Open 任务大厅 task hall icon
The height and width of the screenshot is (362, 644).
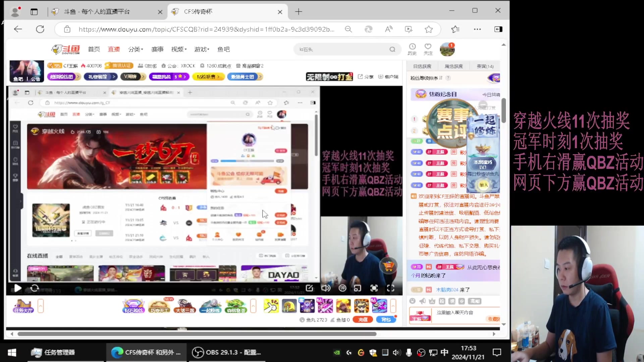23,306
